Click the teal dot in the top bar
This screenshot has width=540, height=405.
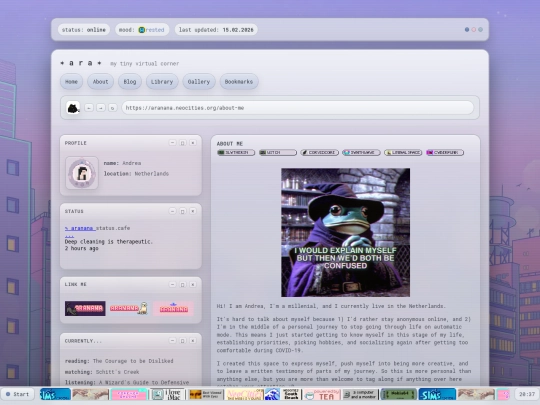pyautogui.click(x=480, y=30)
